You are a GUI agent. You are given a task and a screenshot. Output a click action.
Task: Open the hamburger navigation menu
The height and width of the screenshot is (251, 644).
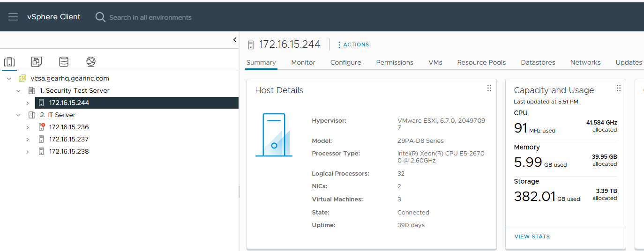pos(13,17)
